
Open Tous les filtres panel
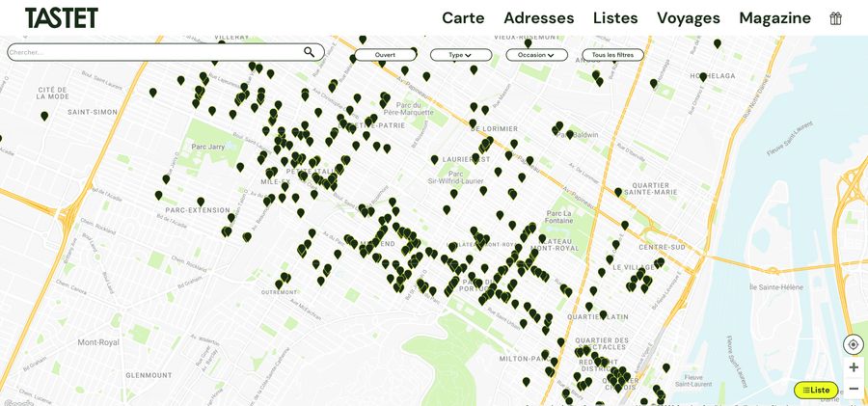coord(612,55)
